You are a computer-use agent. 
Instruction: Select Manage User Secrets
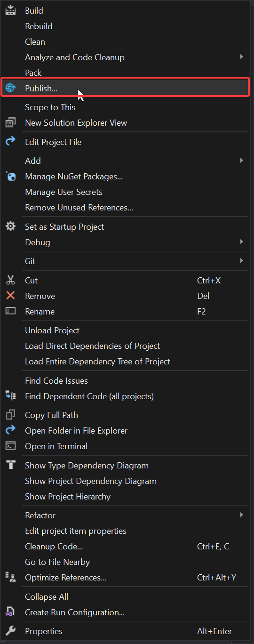pos(63,192)
